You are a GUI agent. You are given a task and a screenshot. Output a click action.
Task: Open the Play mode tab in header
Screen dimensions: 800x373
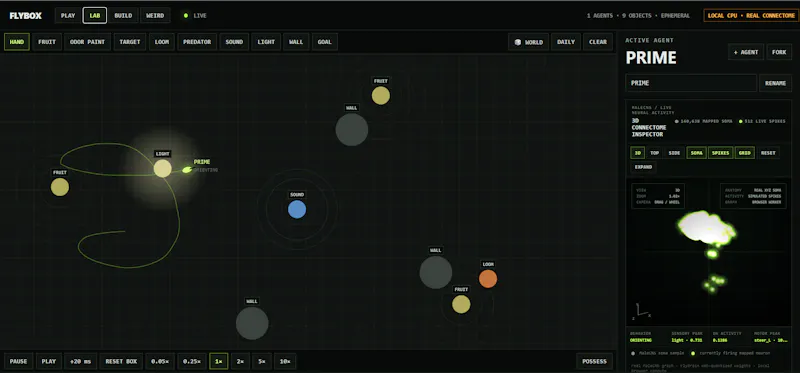pos(68,16)
